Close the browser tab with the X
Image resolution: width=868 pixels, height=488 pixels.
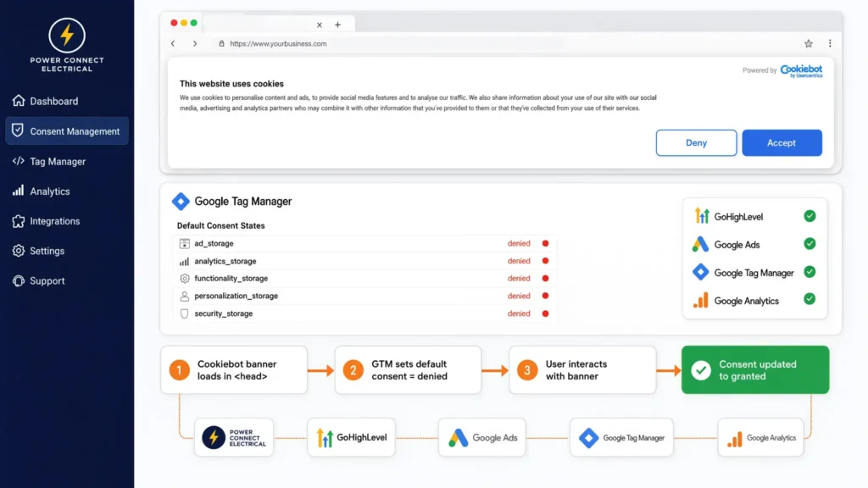click(320, 25)
